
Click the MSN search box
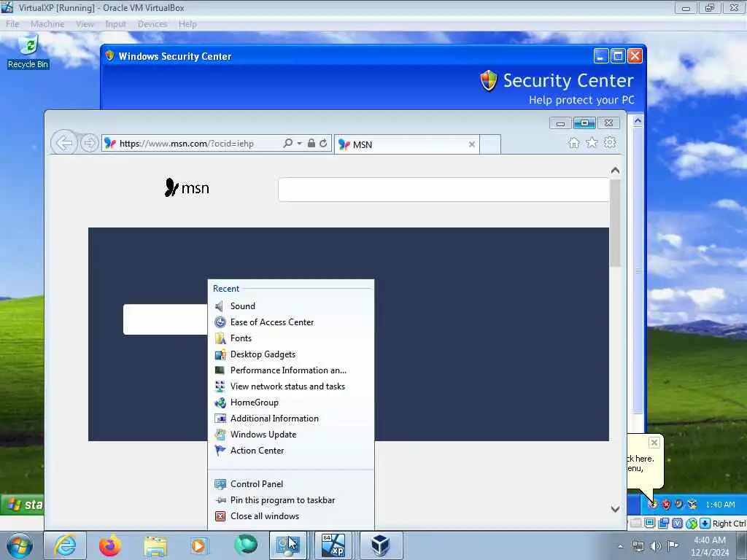(444, 190)
